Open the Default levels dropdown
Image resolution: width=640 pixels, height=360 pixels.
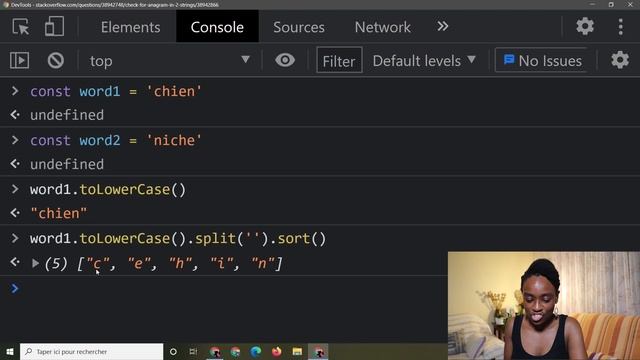[424, 61]
